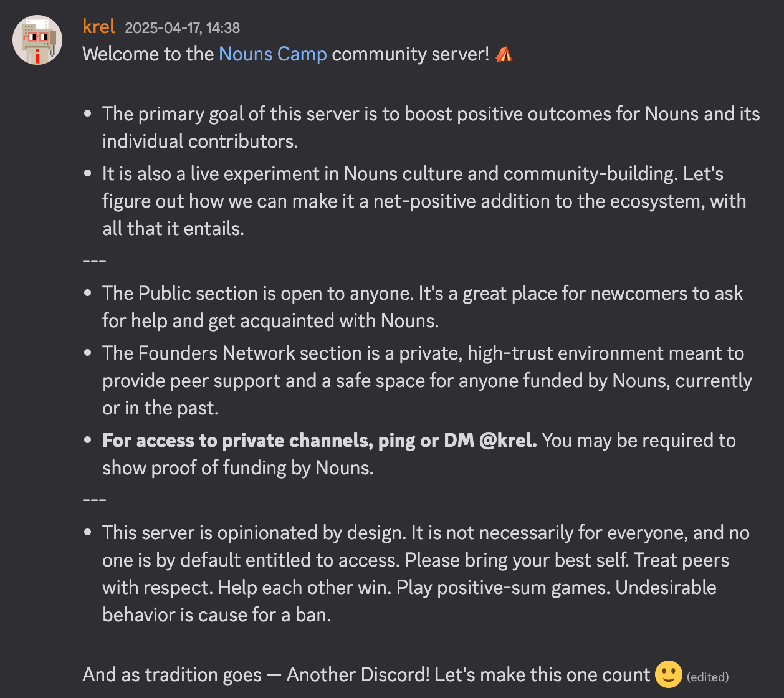Click krel's pixel-art avatar image
784x698 pixels.
(37, 40)
